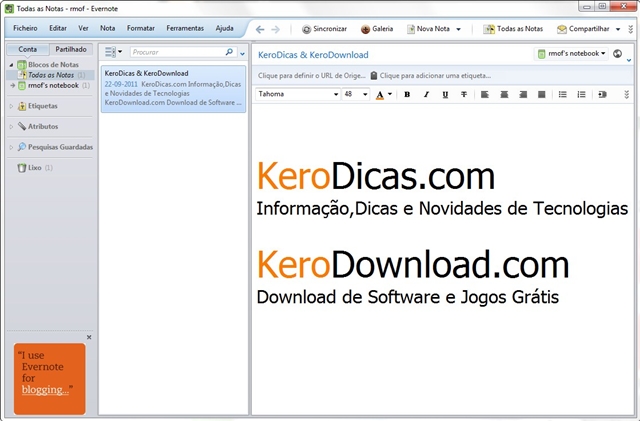Expand the Atributos section
Image resolution: width=640 pixels, height=421 pixels.
[11, 127]
